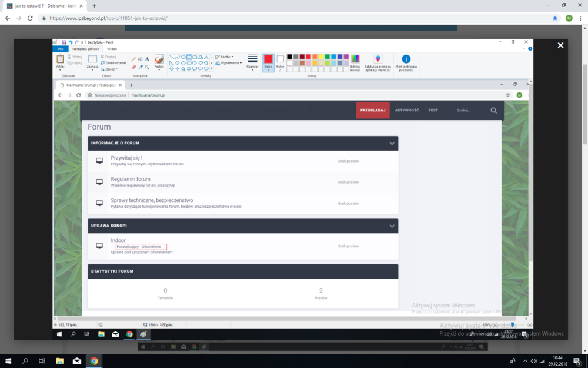Viewport: 588px width, 368px height.
Task: Open the Aktywność forum menu item
Action: pos(406,110)
